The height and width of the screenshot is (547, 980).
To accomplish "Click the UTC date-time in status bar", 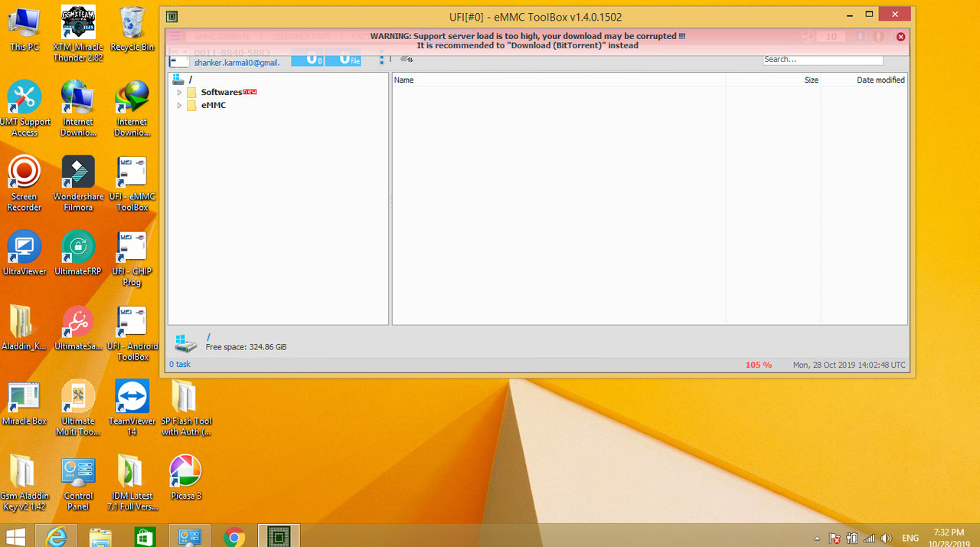I will (849, 365).
